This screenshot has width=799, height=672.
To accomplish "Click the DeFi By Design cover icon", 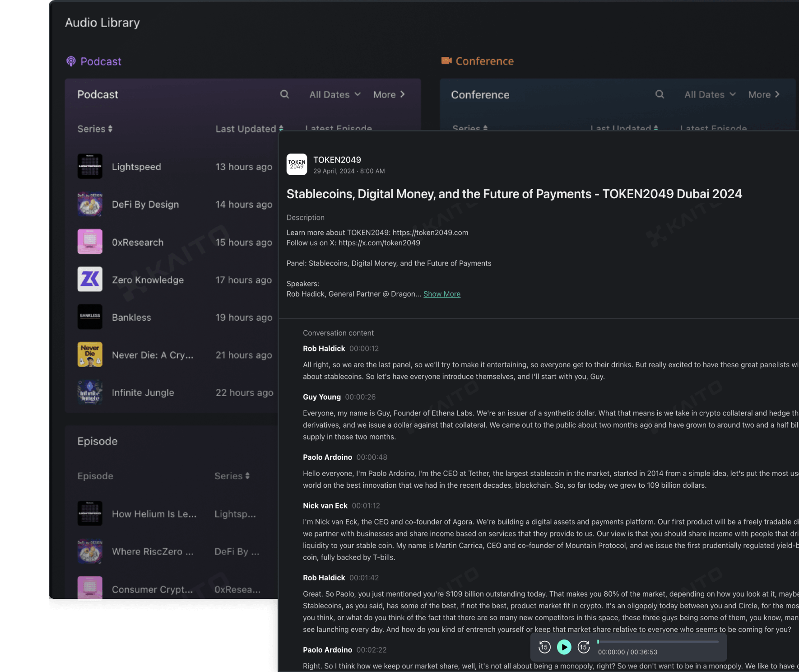I will click(x=90, y=204).
